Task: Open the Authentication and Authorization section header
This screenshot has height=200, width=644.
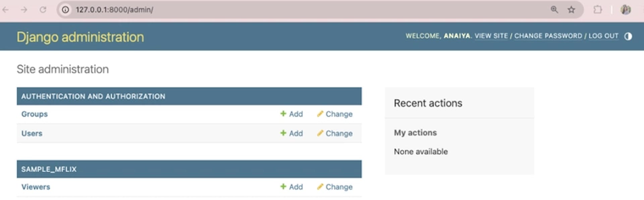Action: coord(93,96)
